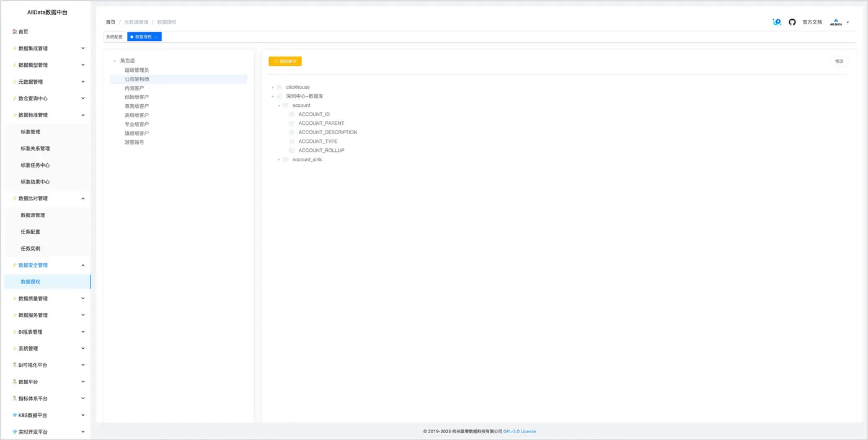
Task: Collapse the 深圳中心—数据库 node arrow
Action: coord(273,96)
